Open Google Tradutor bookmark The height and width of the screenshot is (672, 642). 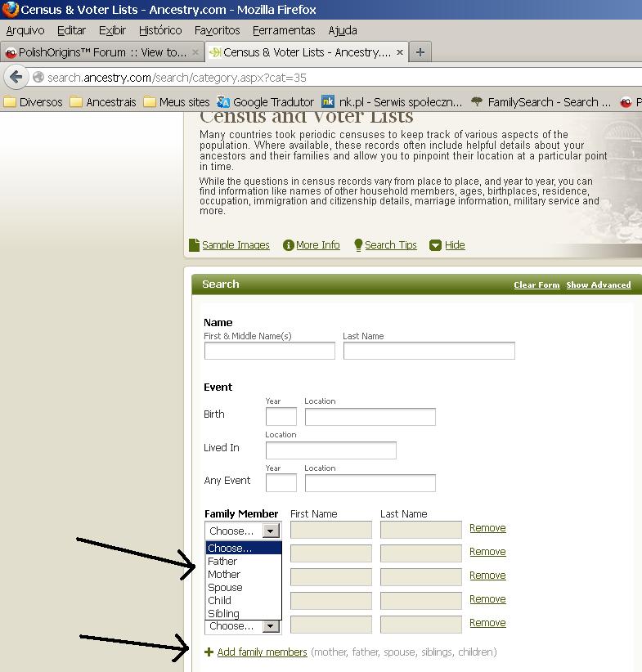tap(266, 102)
